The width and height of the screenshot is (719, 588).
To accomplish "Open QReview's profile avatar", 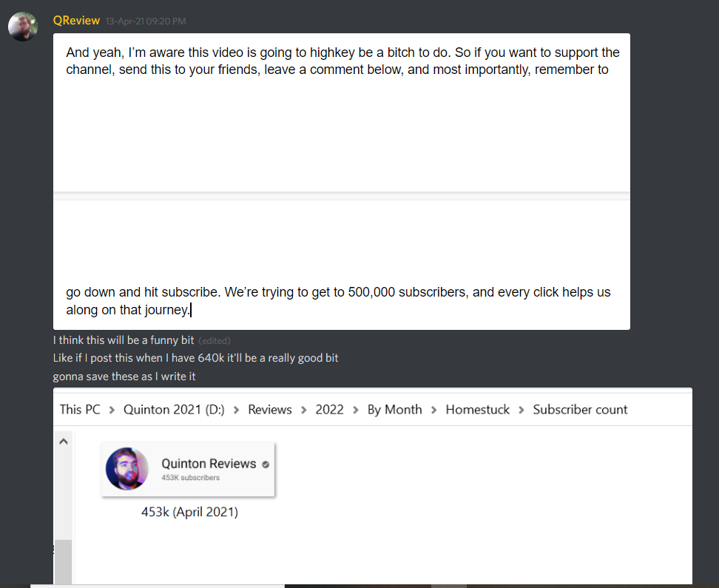I will point(22,26).
